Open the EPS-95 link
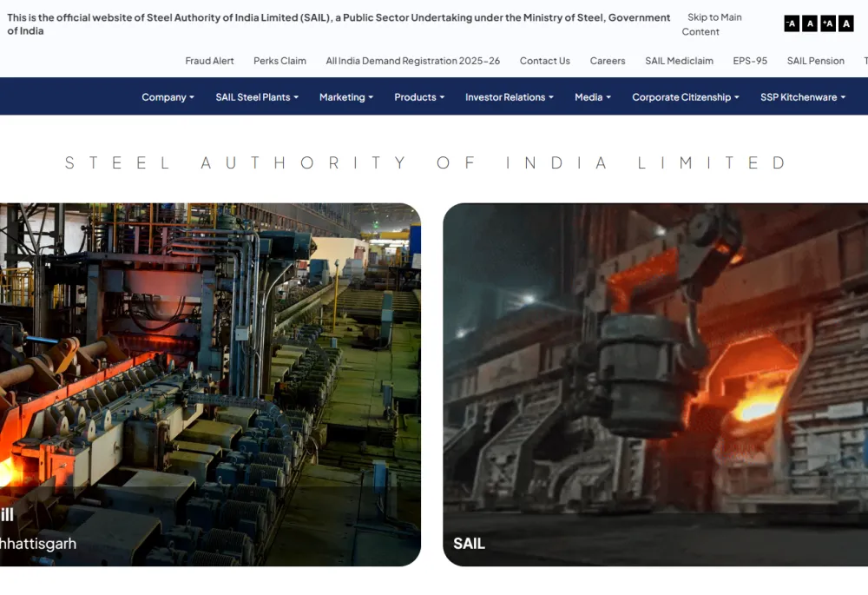868x595 pixels. [x=750, y=61]
